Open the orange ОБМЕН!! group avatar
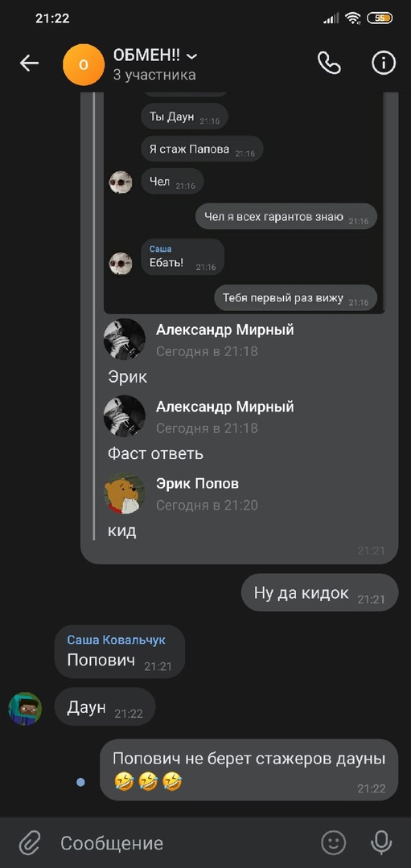The height and width of the screenshot is (868, 411). [84, 65]
